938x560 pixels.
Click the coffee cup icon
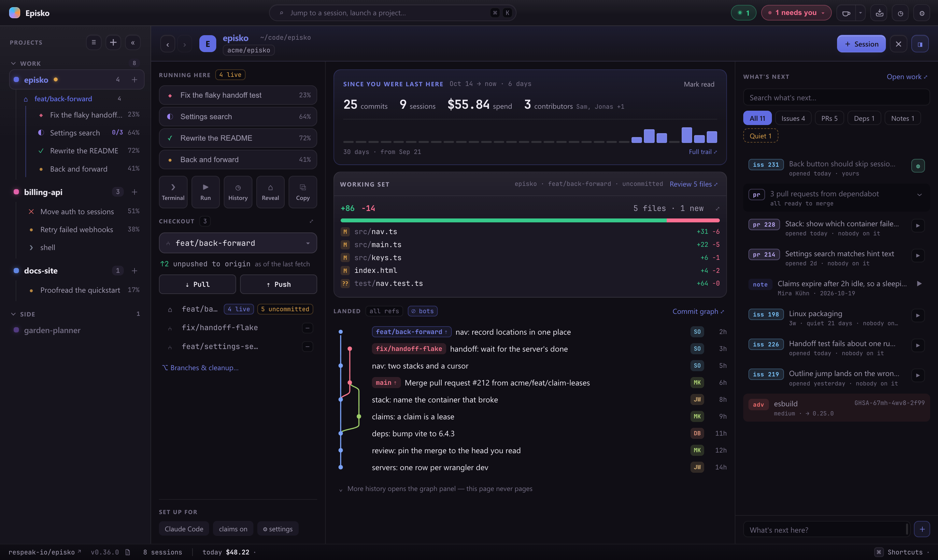pos(846,13)
